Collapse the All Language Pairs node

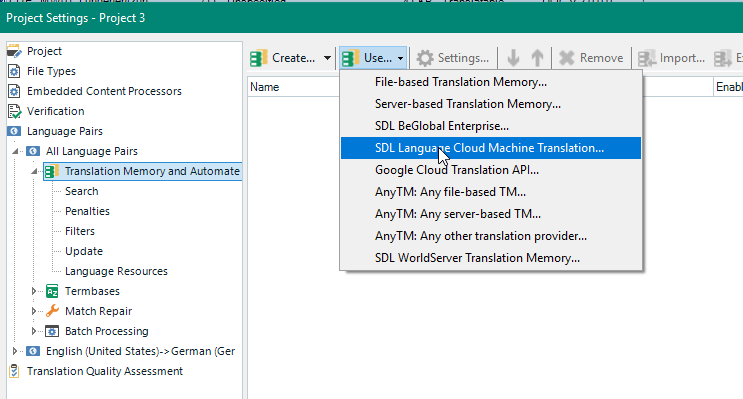15,151
